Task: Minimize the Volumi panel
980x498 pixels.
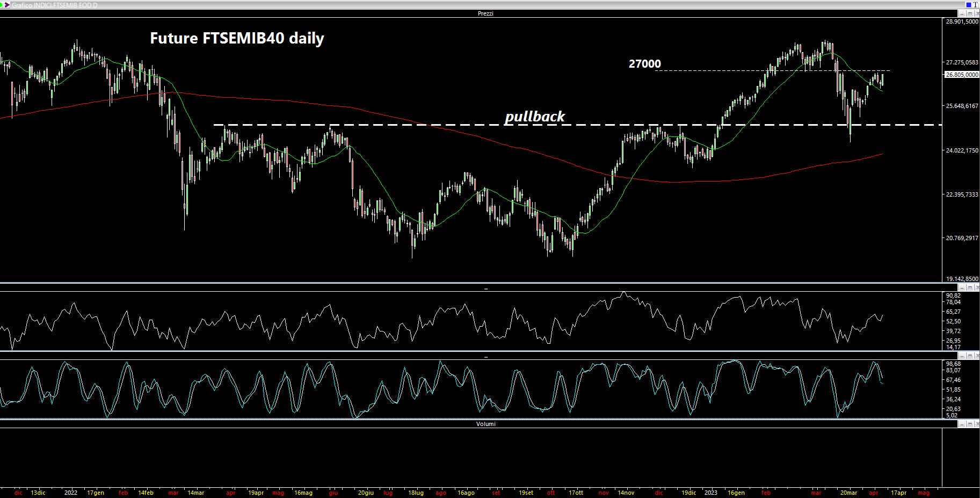Action: pos(962,424)
